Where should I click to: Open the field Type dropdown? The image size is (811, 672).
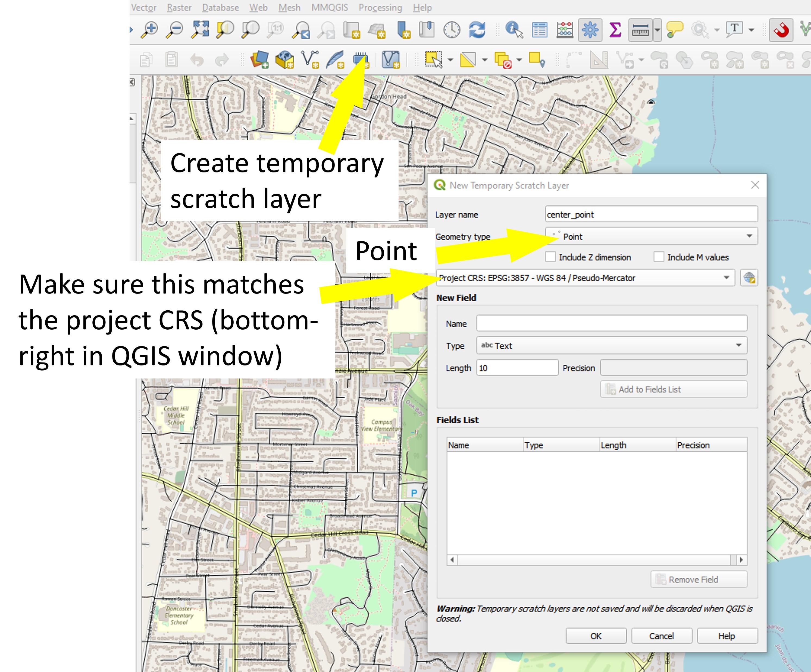click(x=612, y=345)
